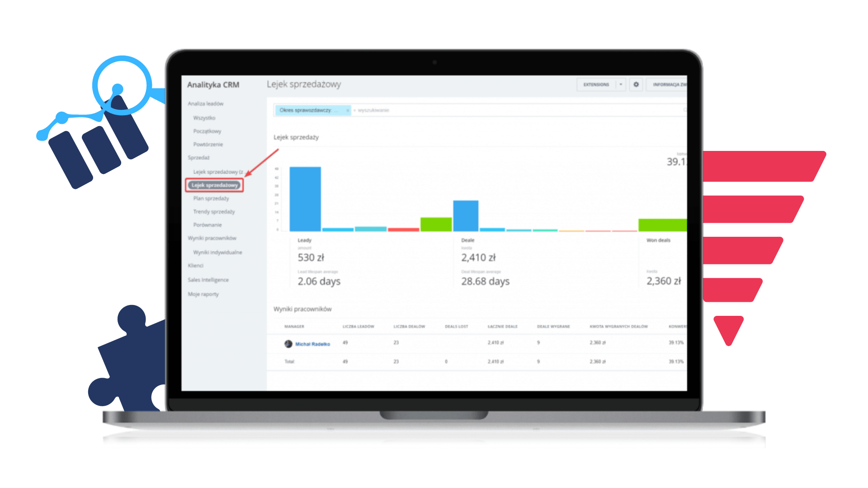Sort by Liczba leadów column header
868x488 pixels.
tap(358, 326)
